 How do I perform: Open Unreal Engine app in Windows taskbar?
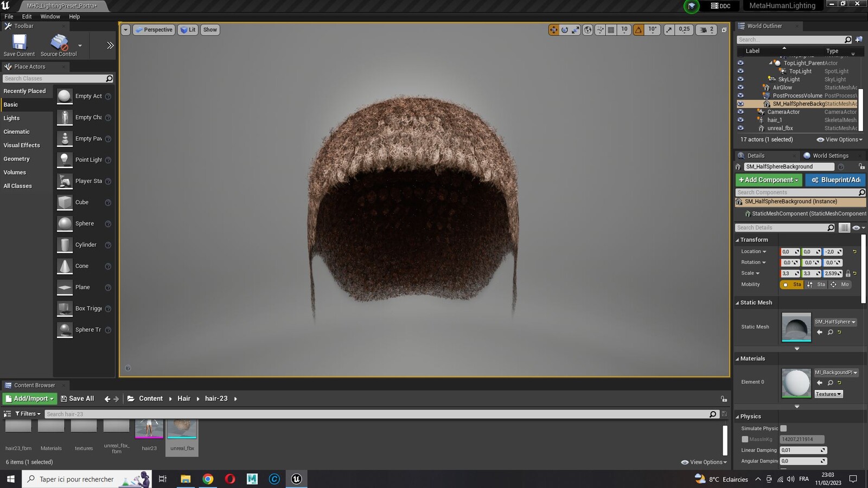point(296,479)
